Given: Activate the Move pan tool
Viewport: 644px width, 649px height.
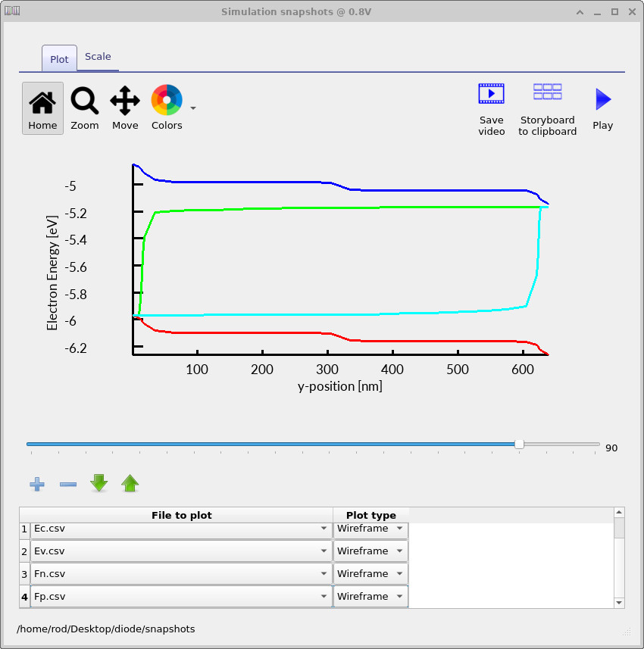Looking at the screenshot, I should pyautogui.click(x=125, y=108).
